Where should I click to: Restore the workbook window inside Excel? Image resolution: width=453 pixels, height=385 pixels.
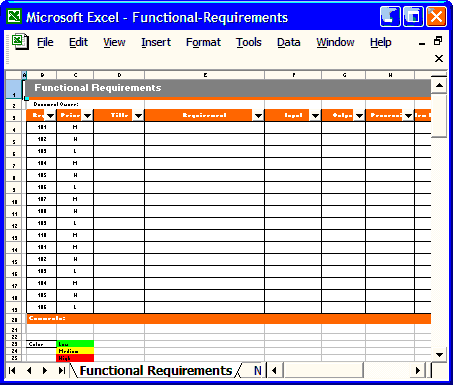pos(438,41)
